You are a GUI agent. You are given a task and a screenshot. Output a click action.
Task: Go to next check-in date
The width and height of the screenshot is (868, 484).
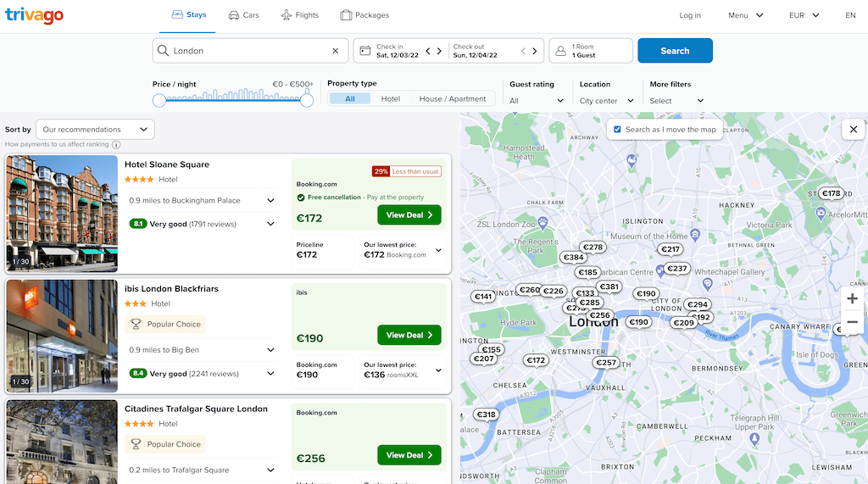tap(439, 51)
